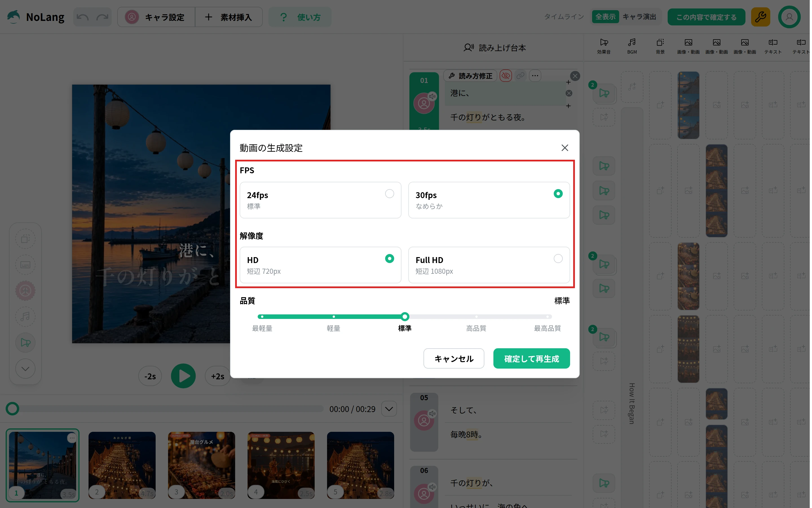The width and height of the screenshot is (812, 508).
Task: Click この内容で確定する button
Action: pyautogui.click(x=706, y=17)
